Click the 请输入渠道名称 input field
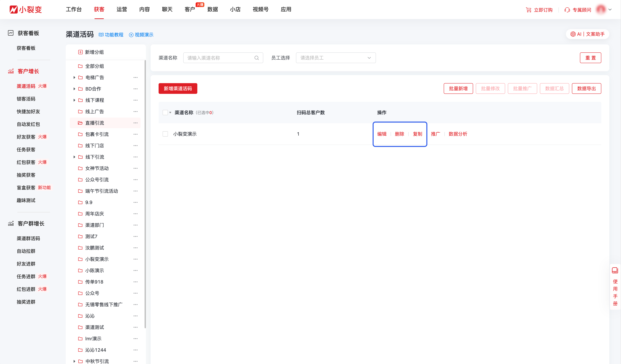Viewport: 621px width, 364px height. [x=219, y=57]
